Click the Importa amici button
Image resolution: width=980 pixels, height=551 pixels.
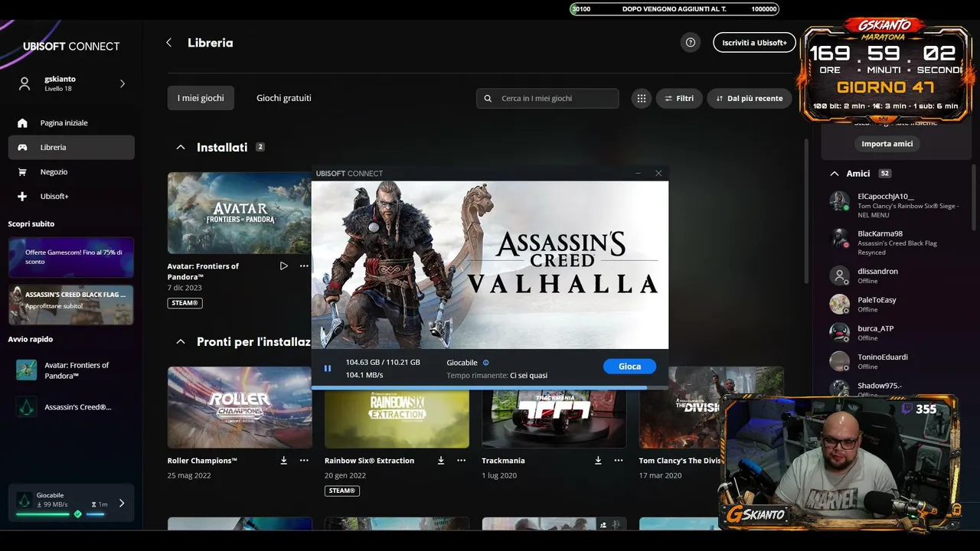887,144
